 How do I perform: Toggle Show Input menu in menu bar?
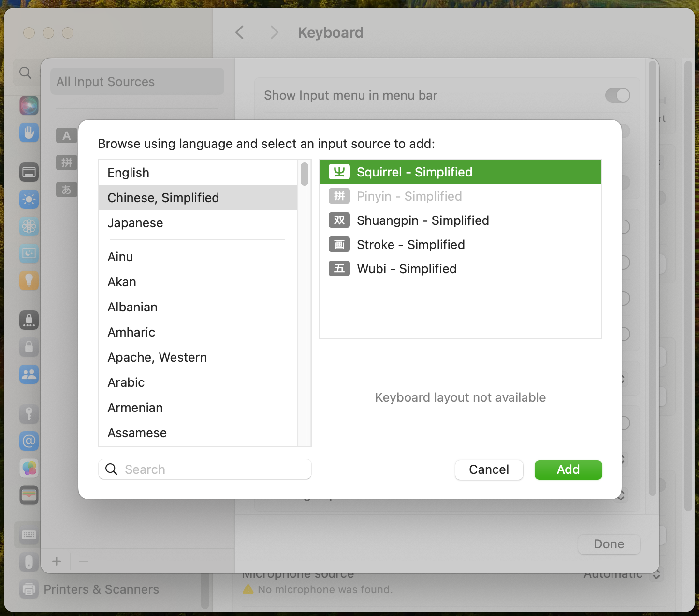click(617, 95)
